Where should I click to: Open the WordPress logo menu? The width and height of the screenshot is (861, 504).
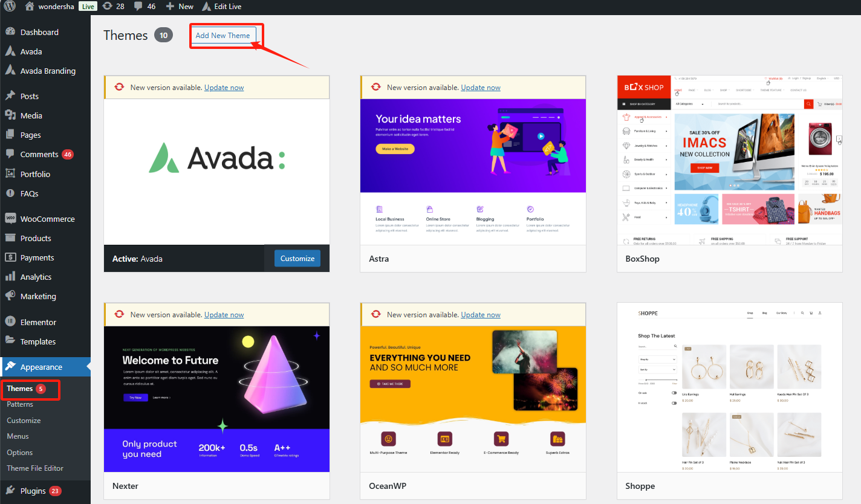(10, 6)
